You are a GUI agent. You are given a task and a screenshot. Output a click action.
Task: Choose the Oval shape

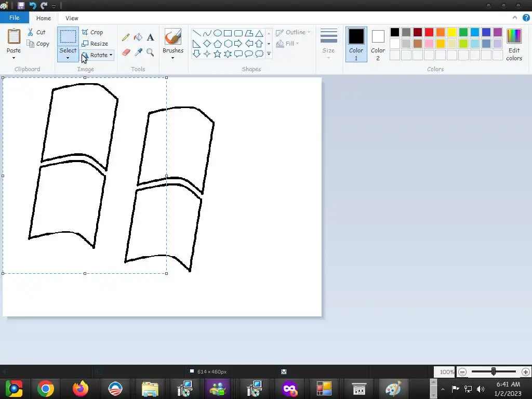(x=218, y=33)
